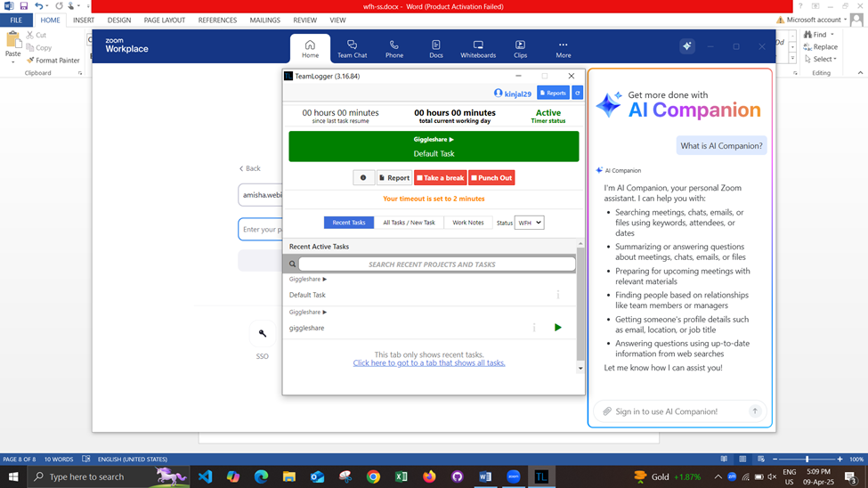
Task: Click the Word zoom slider handle
Action: point(807,459)
